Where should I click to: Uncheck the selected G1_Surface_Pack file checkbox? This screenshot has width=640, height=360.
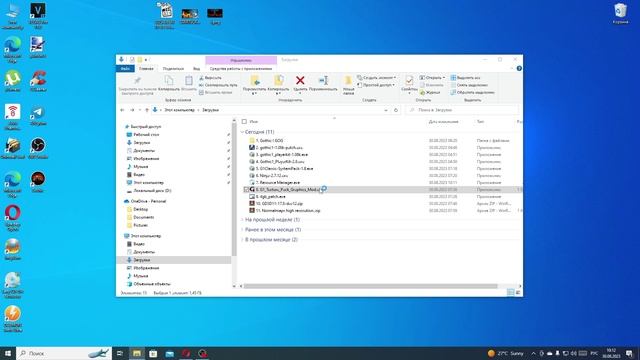click(246, 189)
